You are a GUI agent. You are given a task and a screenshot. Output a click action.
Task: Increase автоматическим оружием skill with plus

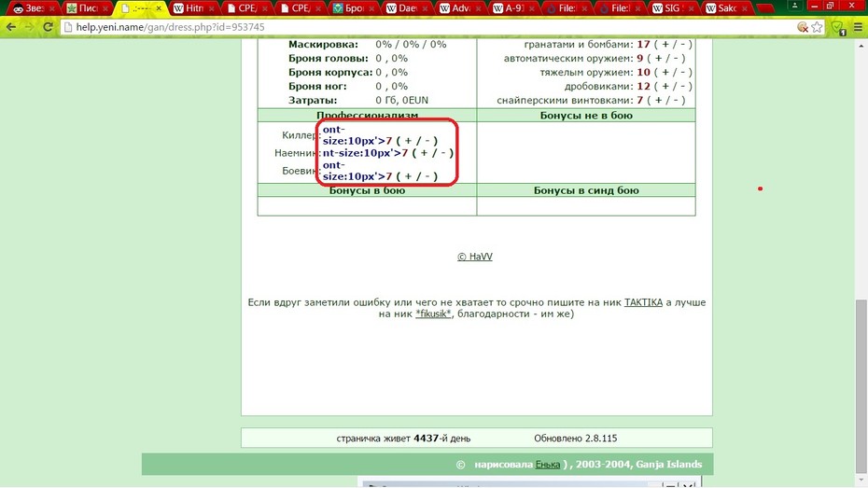(x=658, y=58)
